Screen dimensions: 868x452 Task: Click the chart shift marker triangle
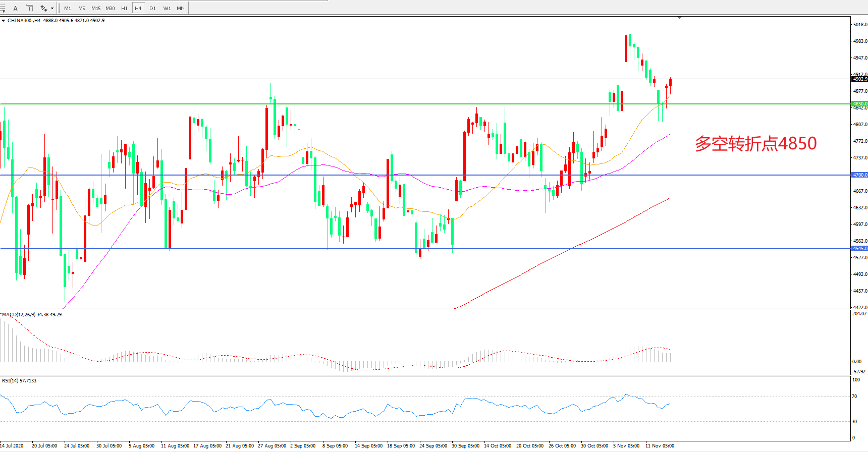pos(679,18)
